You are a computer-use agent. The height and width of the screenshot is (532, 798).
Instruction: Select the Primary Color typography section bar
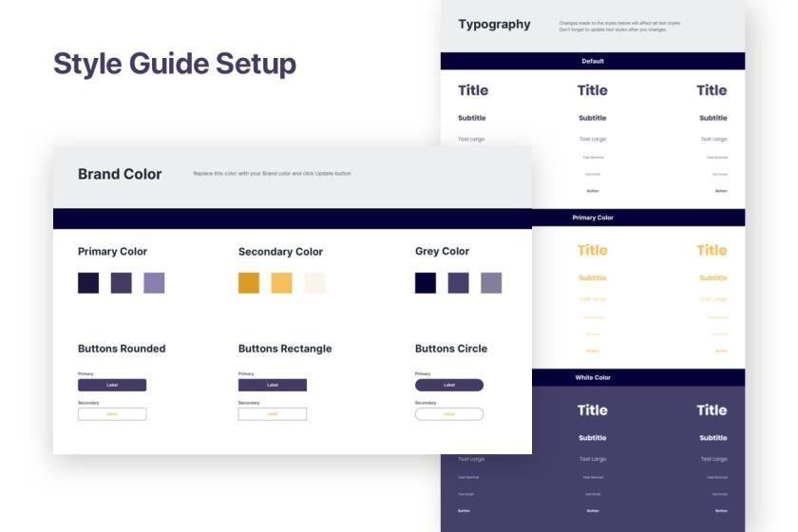638,218
